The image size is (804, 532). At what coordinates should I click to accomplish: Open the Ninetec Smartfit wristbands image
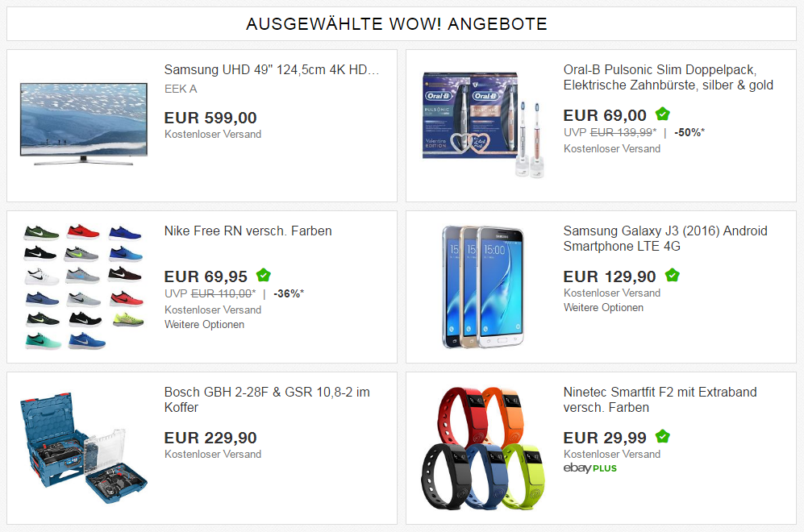[x=483, y=448]
